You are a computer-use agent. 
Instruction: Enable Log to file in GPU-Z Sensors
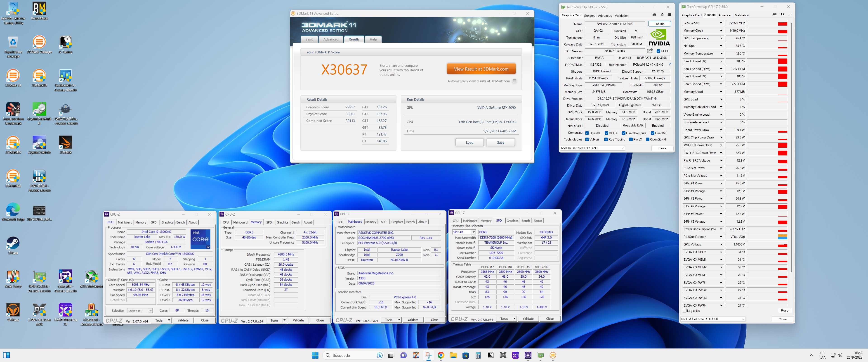[684, 311]
